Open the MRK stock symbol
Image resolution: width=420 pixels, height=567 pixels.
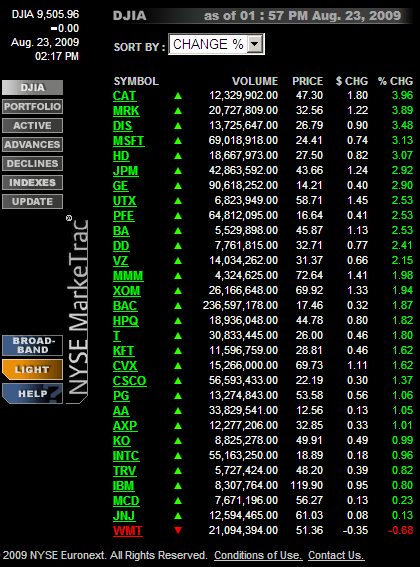click(x=126, y=111)
